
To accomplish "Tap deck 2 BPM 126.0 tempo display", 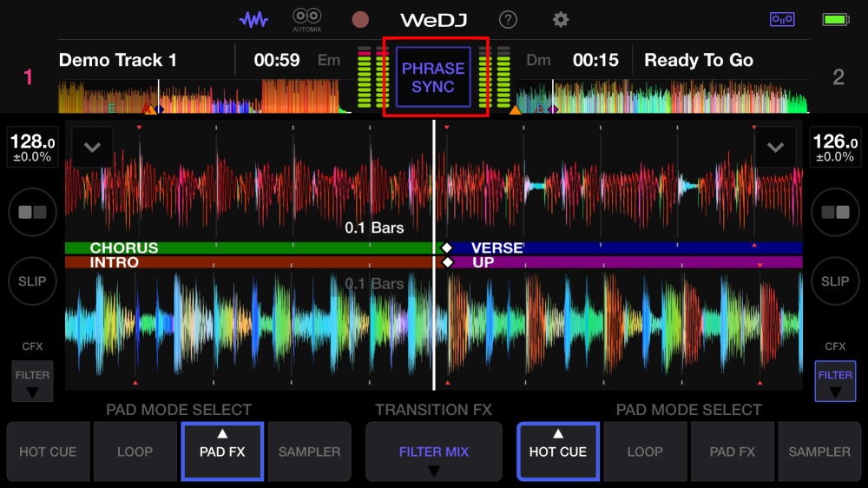I will (x=835, y=148).
